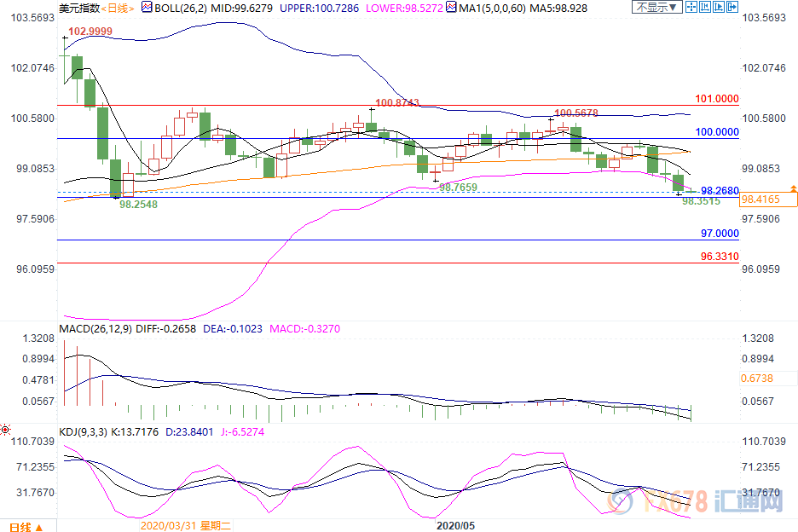
Task: Click the third layout icon right of 不显示
Action: coord(718,8)
